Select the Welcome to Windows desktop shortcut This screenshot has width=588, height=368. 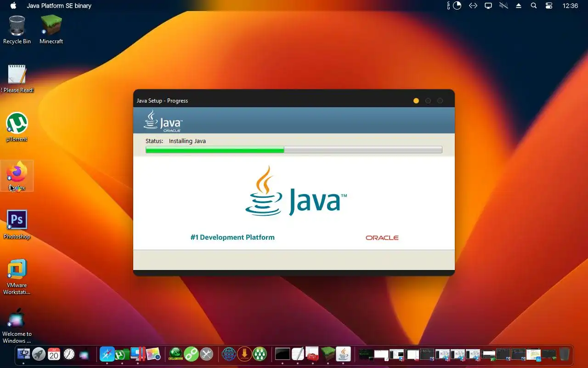[x=17, y=326]
